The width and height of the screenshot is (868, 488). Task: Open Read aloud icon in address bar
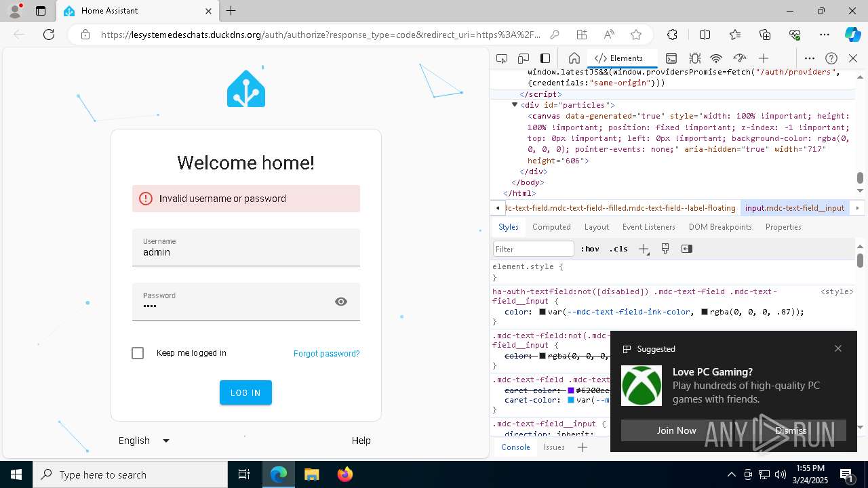(609, 35)
